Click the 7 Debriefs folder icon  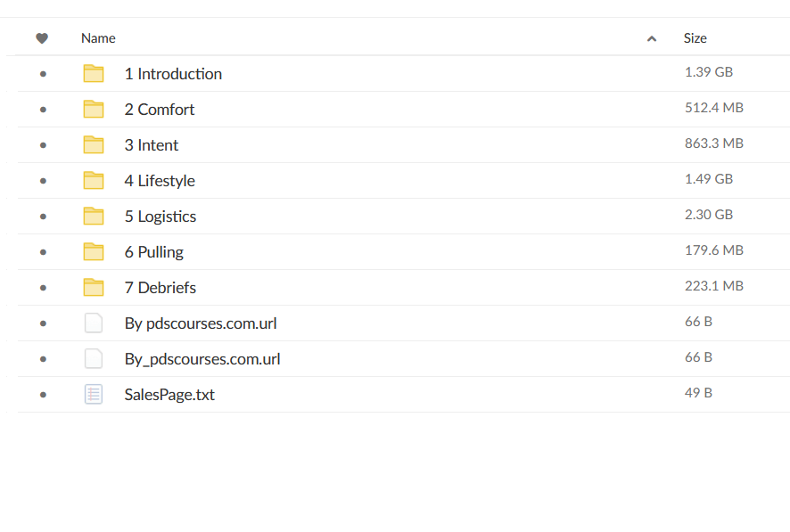[94, 288]
